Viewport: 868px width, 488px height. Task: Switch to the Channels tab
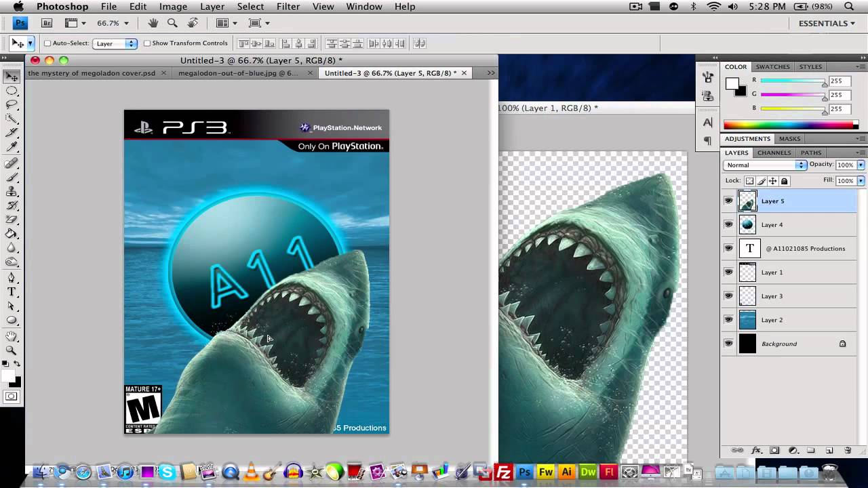tap(774, 152)
